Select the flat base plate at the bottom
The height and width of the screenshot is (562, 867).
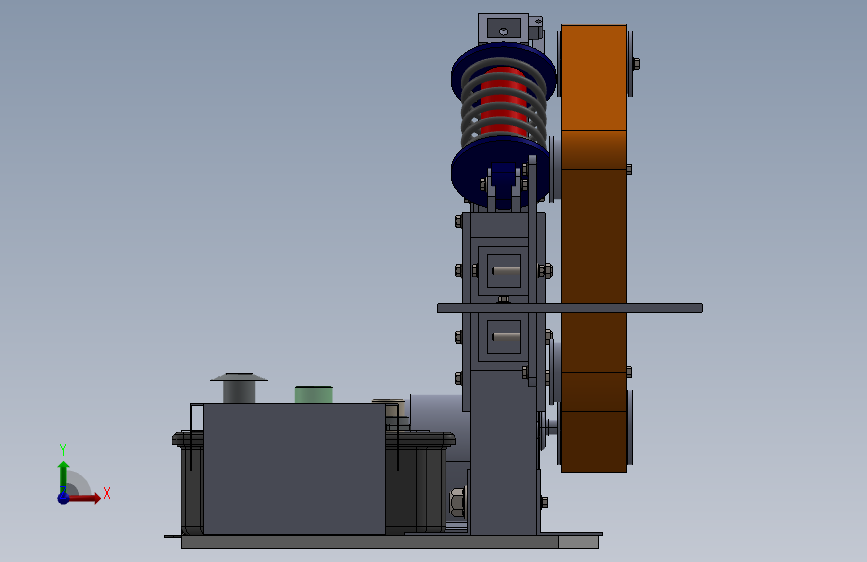[x=390, y=541]
